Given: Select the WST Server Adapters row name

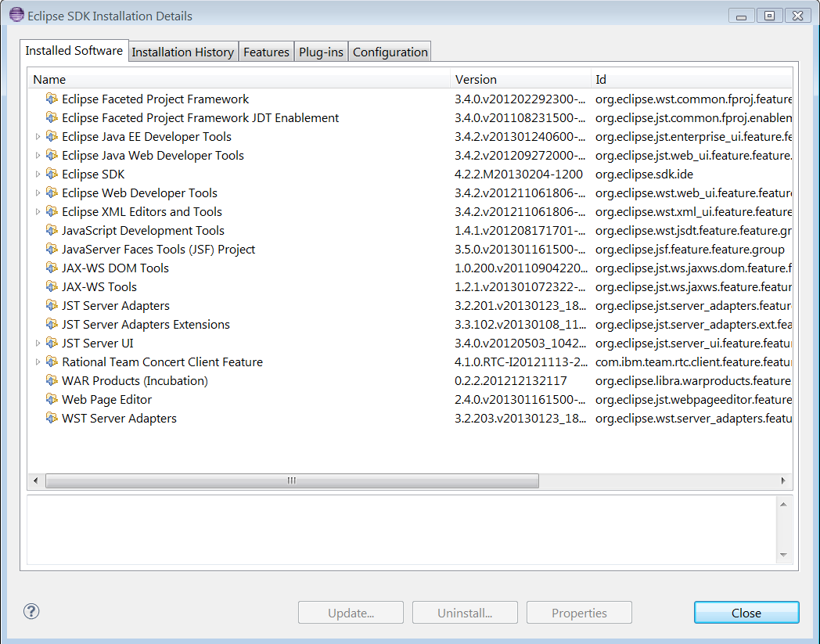Looking at the screenshot, I should [119, 419].
